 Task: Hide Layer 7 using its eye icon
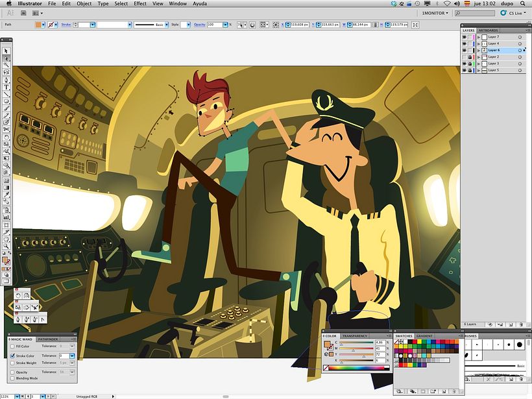pyautogui.click(x=464, y=37)
